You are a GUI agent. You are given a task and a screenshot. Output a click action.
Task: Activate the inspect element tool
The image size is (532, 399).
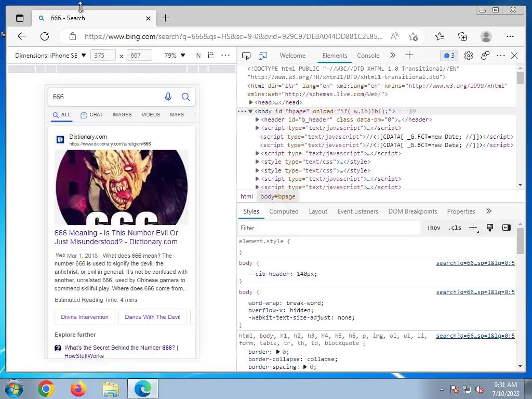pos(246,56)
